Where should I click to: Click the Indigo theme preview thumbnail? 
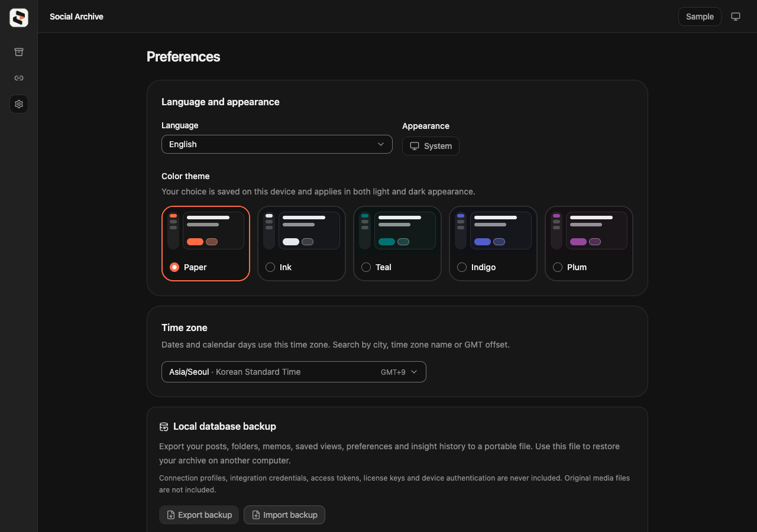(493, 231)
